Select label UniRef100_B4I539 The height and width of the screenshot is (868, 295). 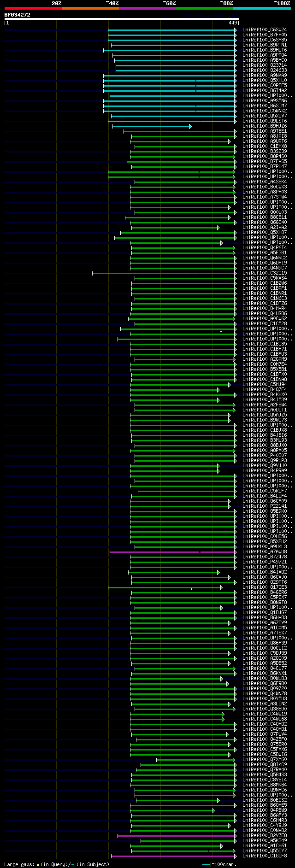265,400
